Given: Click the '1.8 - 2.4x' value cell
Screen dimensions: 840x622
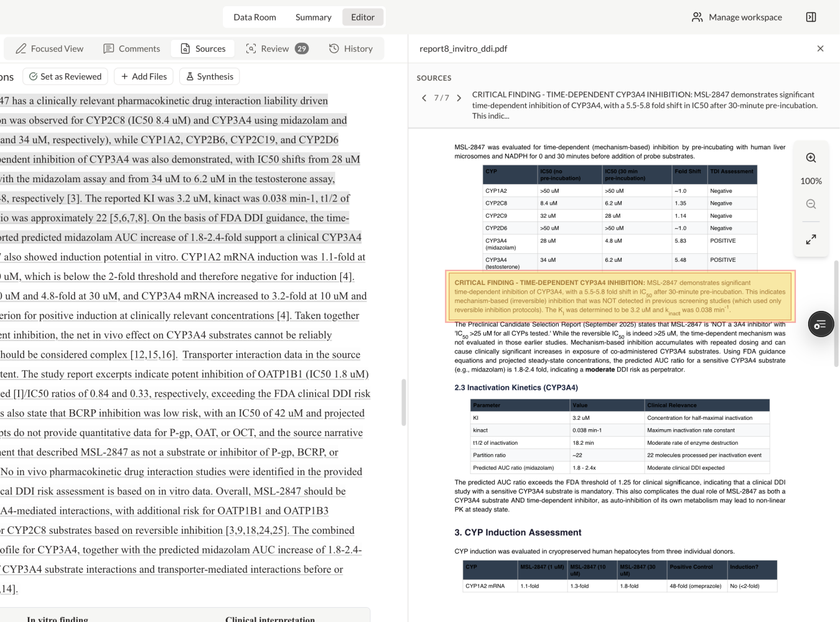Looking at the screenshot, I should click(607, 468).
